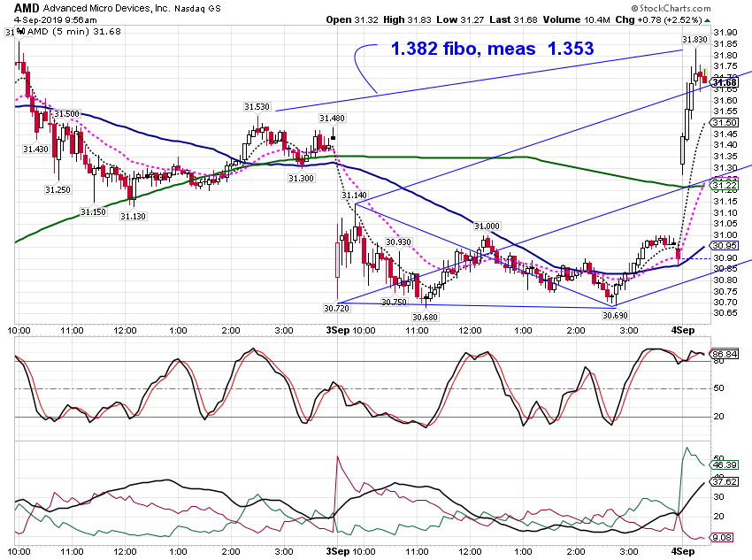Click the green up-arrow beside the Chg value
752x560 pixels.
(x=708, y=20)
